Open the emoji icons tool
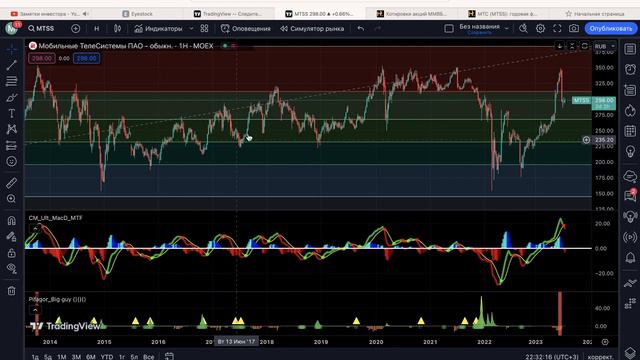Viewport: 640px width, 360px height. 11,162
